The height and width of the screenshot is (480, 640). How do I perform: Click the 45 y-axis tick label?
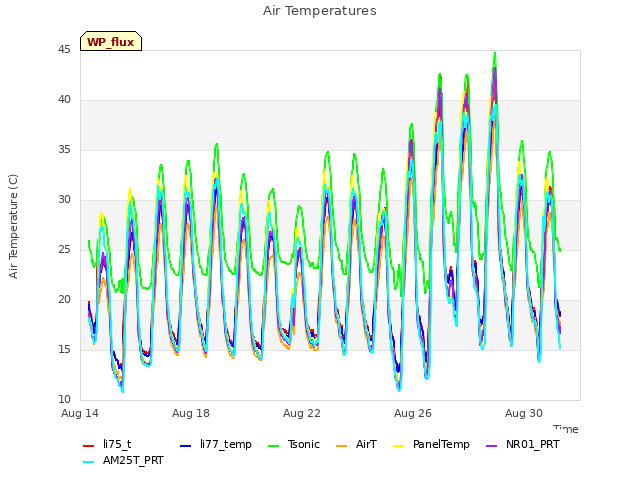click(x=64, y=50)
